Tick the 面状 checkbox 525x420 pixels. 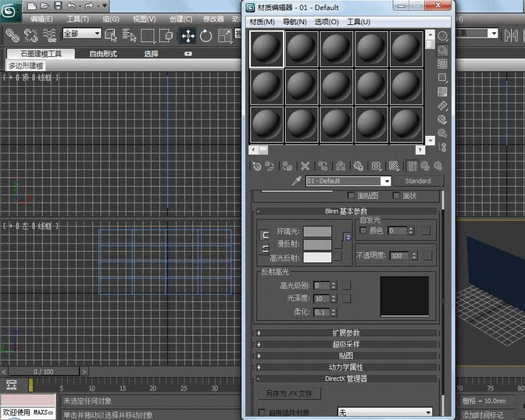[x=396, y=196]
